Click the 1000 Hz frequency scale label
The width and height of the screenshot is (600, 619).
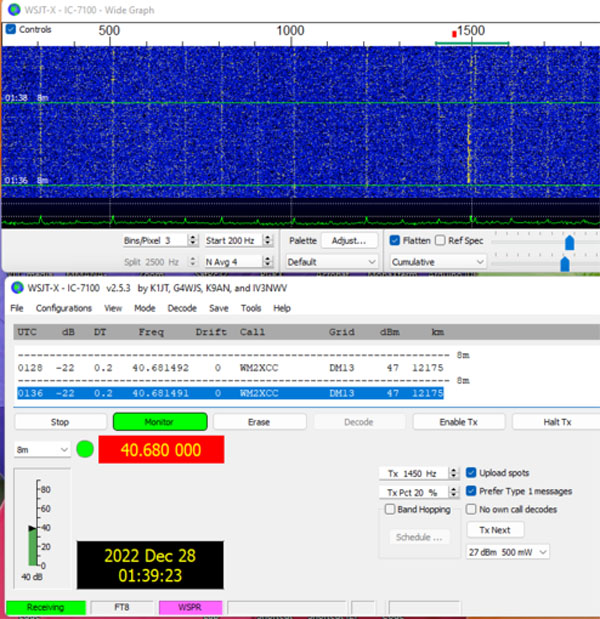point(290,30)
